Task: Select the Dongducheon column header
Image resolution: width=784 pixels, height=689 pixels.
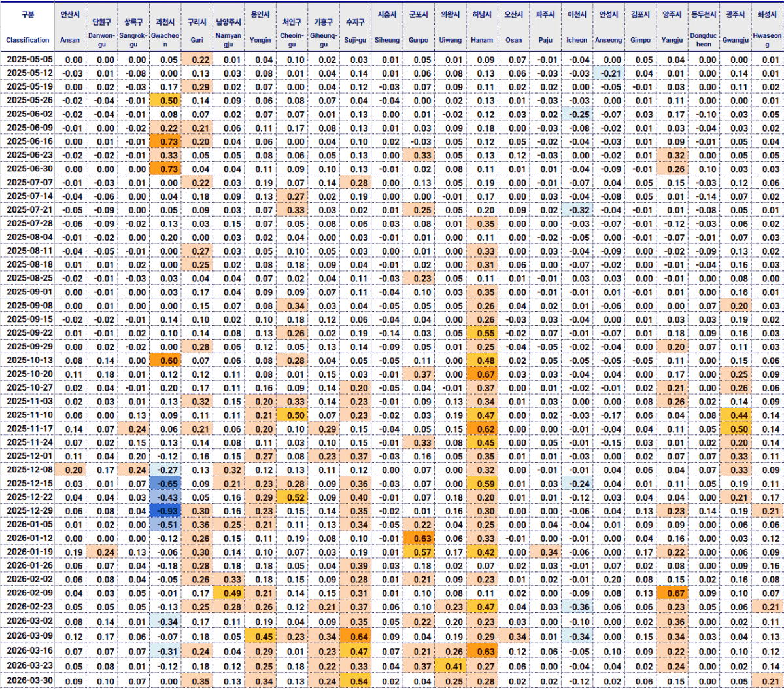Action: [x=704, y=27]
